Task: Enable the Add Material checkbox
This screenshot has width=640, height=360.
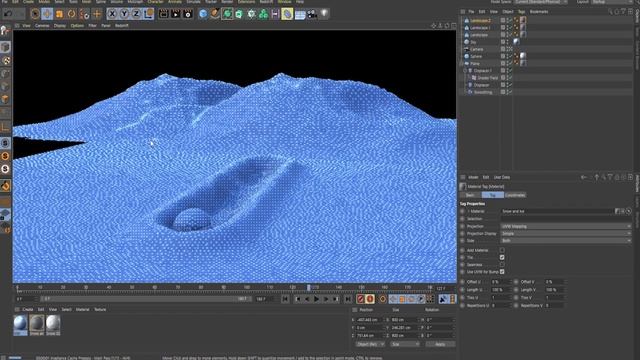Action: (x=502, y=250)
